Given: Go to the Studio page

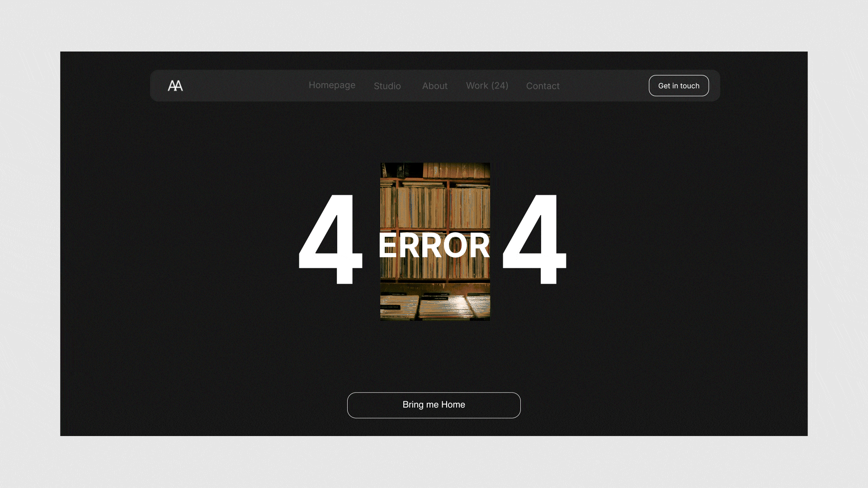Looking at the screenshot, I should click(387, 86).
